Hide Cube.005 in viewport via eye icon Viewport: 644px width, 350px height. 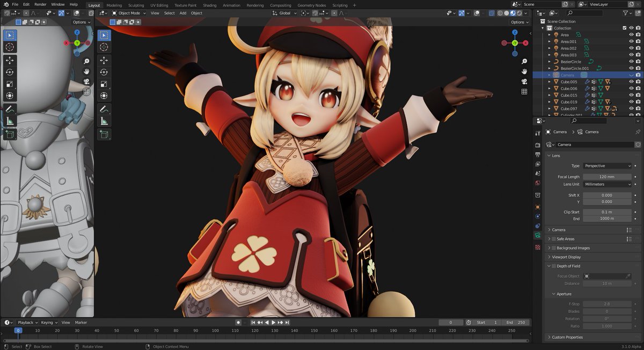pyautogui.click(x=631, y=82)
